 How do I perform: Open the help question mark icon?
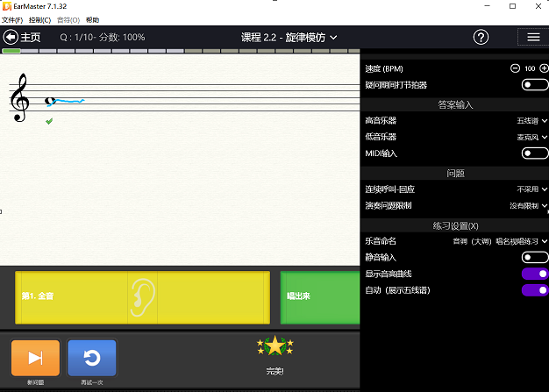click(x=481, y=37)
